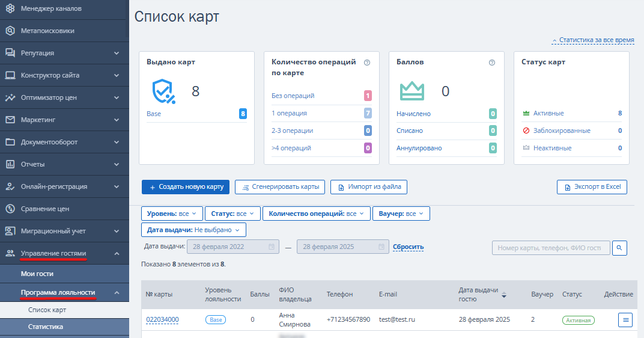Open Сравнение цен menu item
The width and height of the screenshot is (644, 338).
64,209
